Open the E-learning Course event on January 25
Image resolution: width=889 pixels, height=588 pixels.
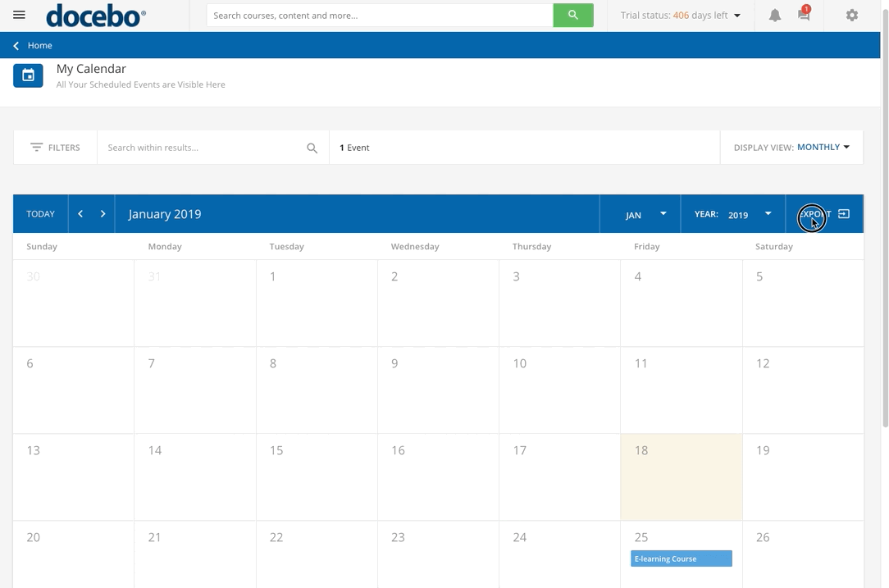pyautogui.click(x=681, y=558)
